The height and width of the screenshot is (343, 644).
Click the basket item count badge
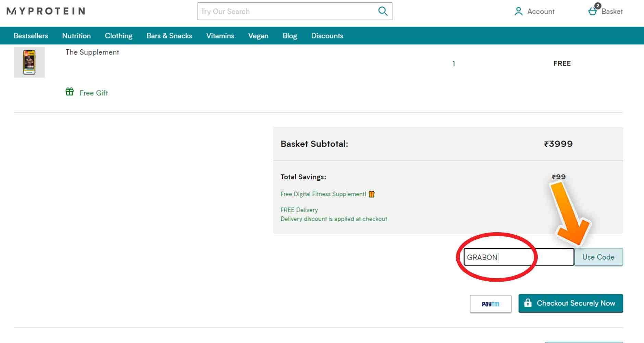coord(598,5)
